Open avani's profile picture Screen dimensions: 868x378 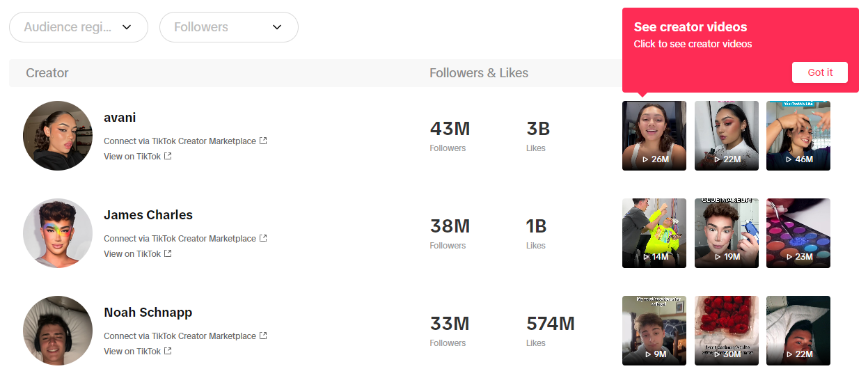click(58, 136)
